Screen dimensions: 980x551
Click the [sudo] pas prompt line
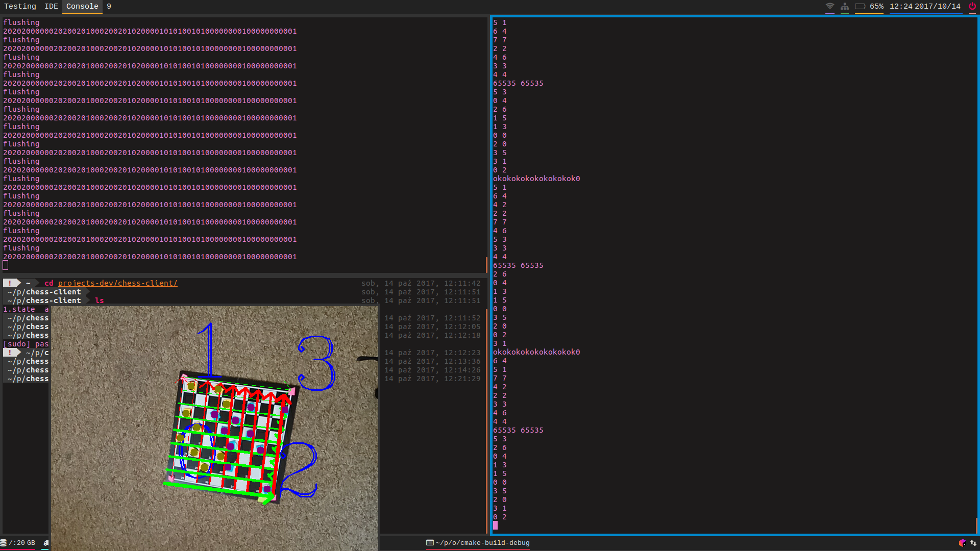(x=26, y=344)
